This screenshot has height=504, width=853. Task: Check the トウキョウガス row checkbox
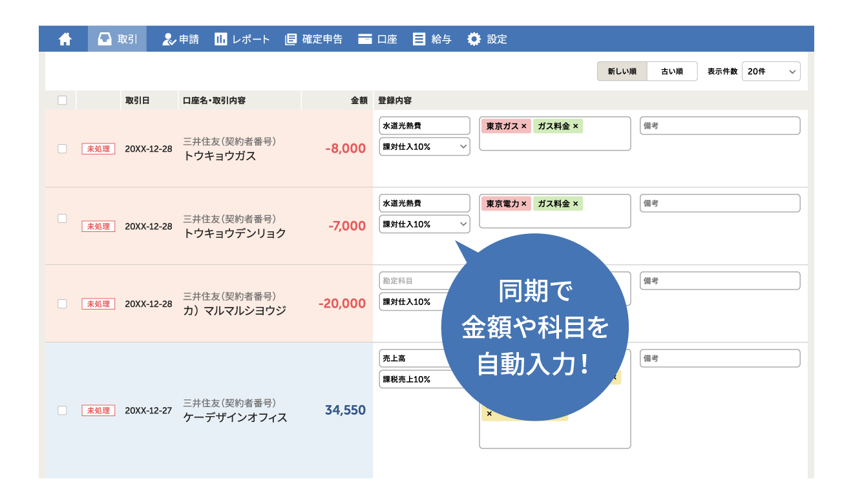click(62, 149)
